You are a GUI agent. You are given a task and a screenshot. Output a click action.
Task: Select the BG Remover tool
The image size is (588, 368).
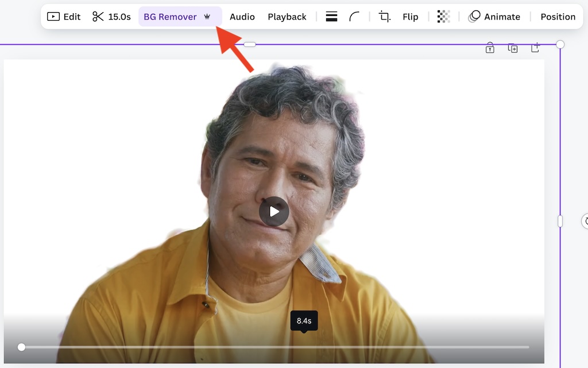click(180, 17)
